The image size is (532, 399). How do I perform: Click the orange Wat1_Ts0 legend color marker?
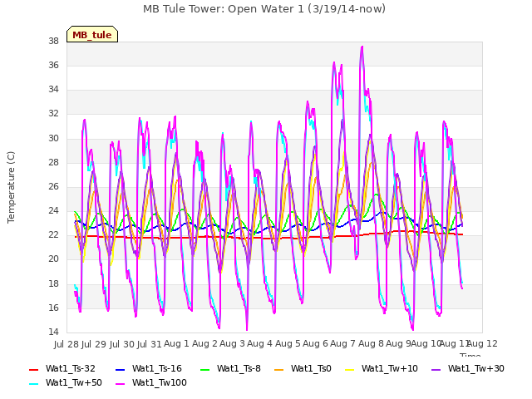coord(279,369)
